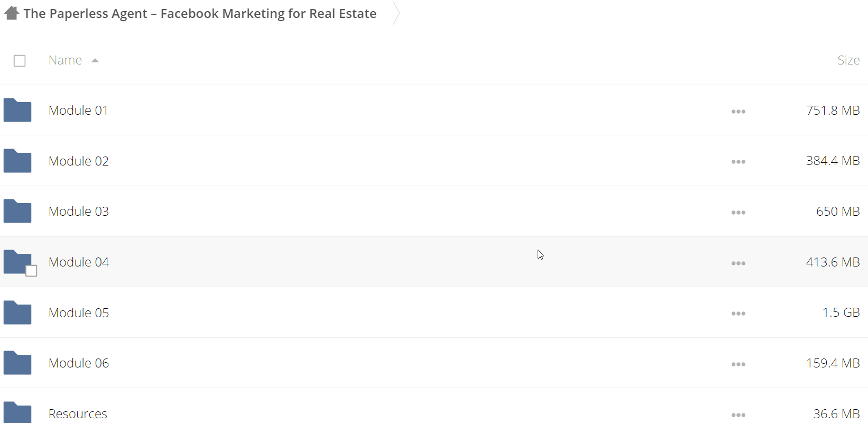Sort the list by Size column
Image resolution: width=868 pixels, height=423 pixels.
(x=848, y=60)
